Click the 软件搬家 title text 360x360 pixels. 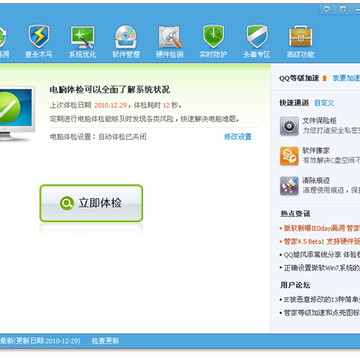point(316,151)
